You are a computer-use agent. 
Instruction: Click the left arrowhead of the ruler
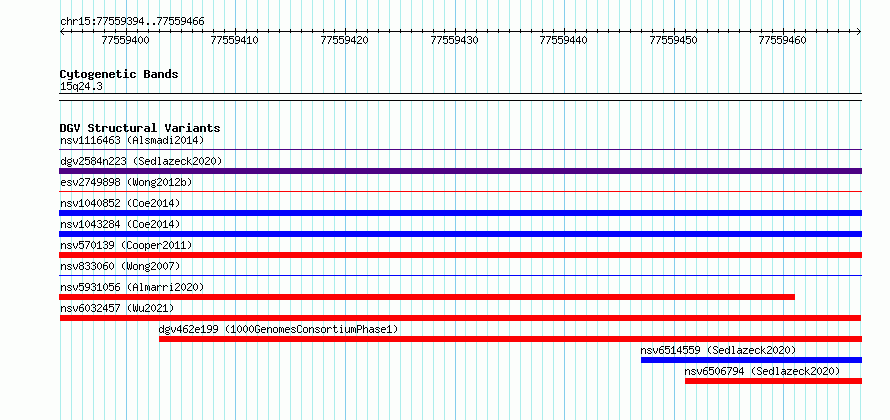[x=62, y=31]
